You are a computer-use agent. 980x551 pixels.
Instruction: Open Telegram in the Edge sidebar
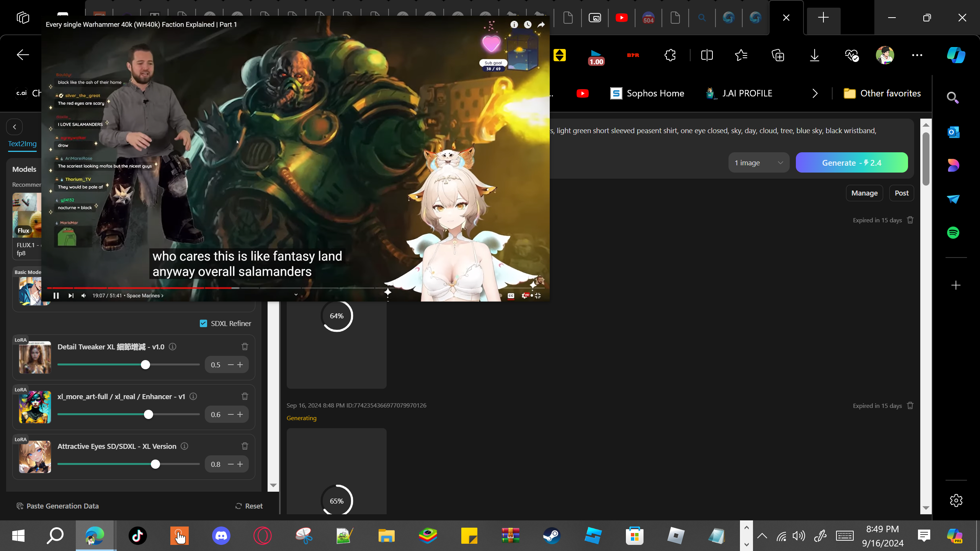coord(953,199)
